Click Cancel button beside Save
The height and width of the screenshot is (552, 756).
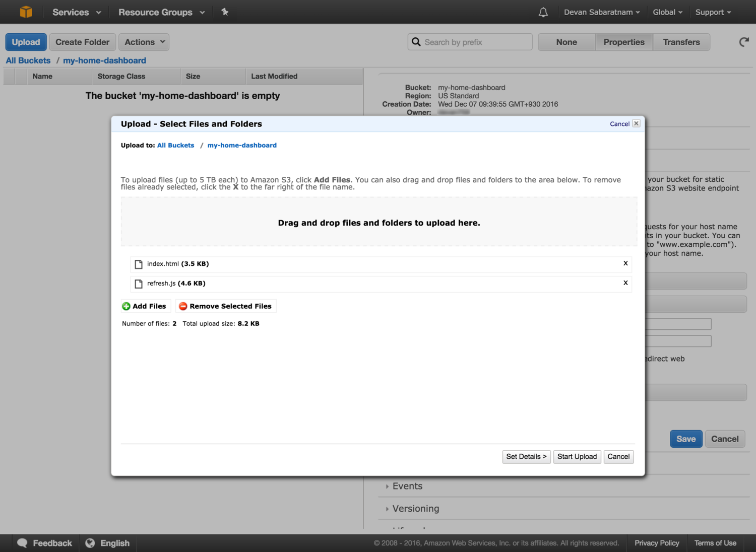[725, 439]
